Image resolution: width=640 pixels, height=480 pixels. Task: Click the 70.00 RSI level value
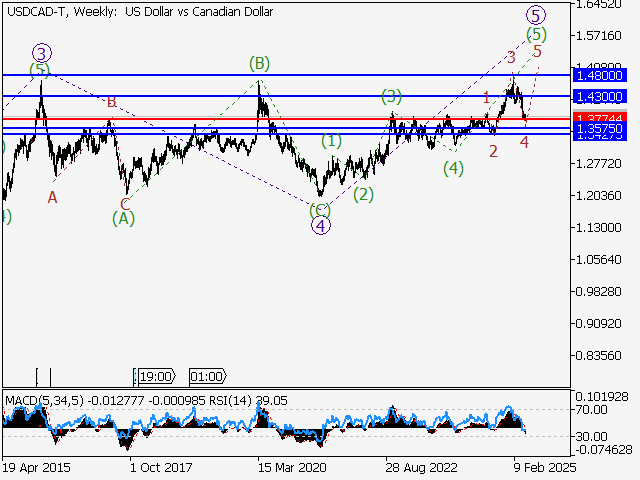(592, 410)
